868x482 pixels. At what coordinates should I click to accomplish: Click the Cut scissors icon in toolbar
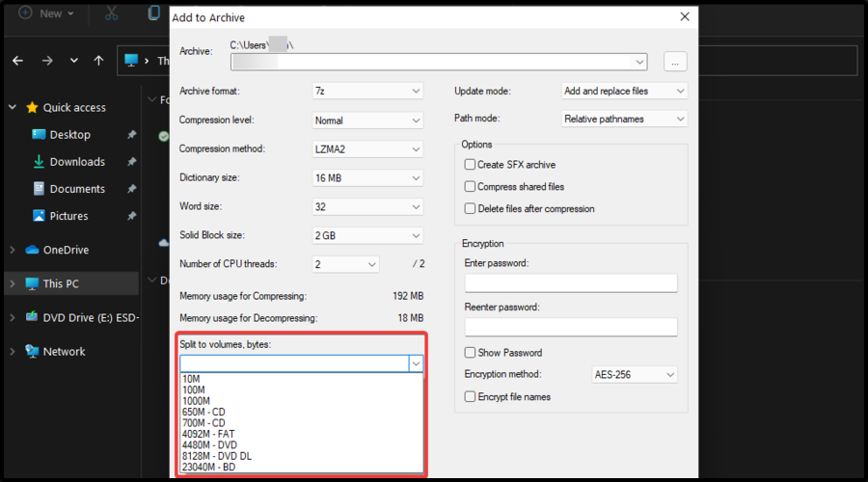[x=112, y=13]
